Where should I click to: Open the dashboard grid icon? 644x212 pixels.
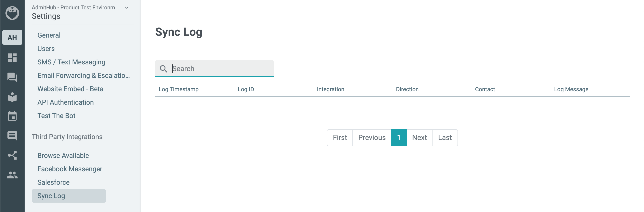(x=12, y=58)
